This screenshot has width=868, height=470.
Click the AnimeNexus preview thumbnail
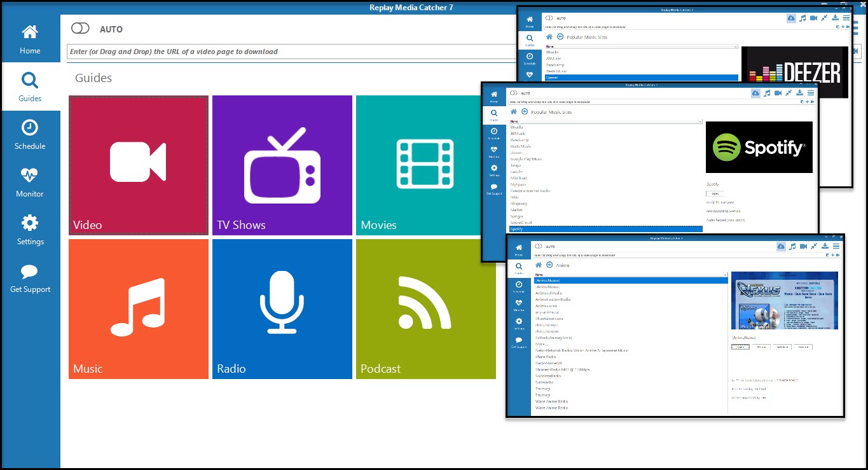click(785, 301)
